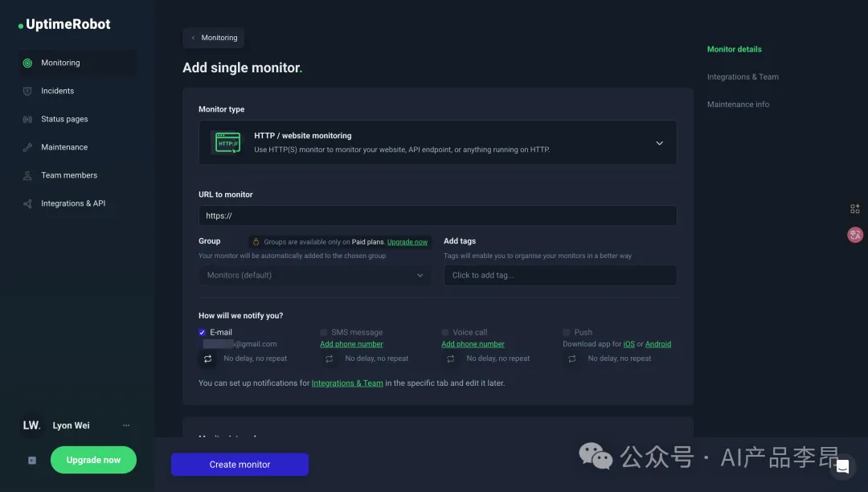Open the Lyon Wei account options menu
868x492 pixels.
pos(126,425)
